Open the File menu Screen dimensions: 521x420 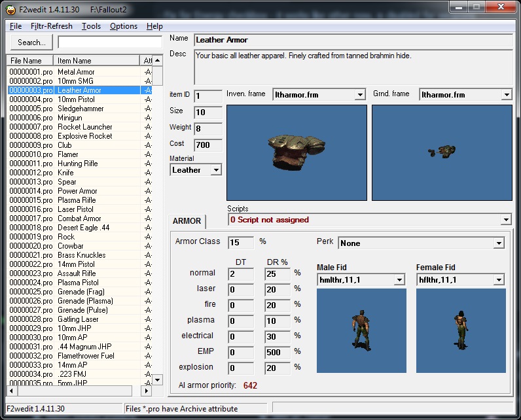pyautogui.click(x=16, y=26)
